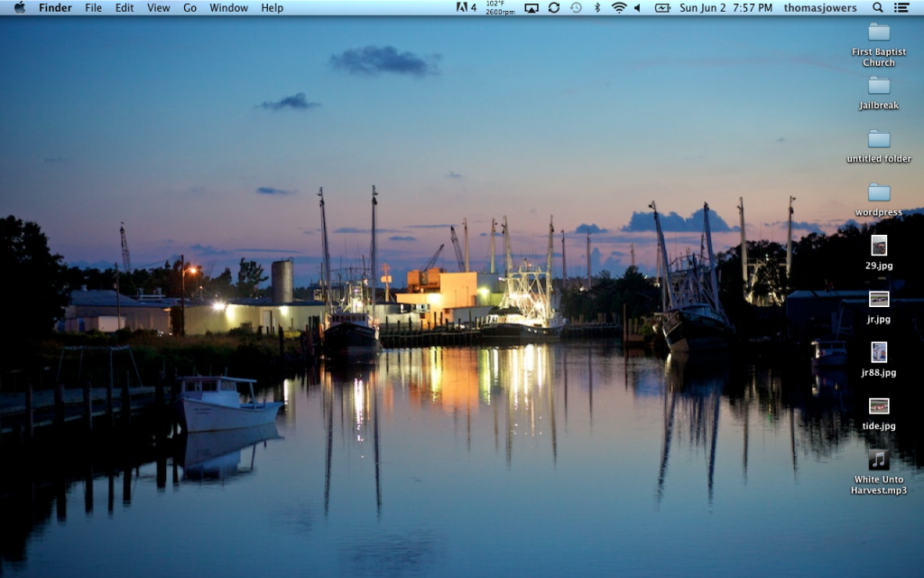Select the Jailbreak folder

click(x=878, y=87)
